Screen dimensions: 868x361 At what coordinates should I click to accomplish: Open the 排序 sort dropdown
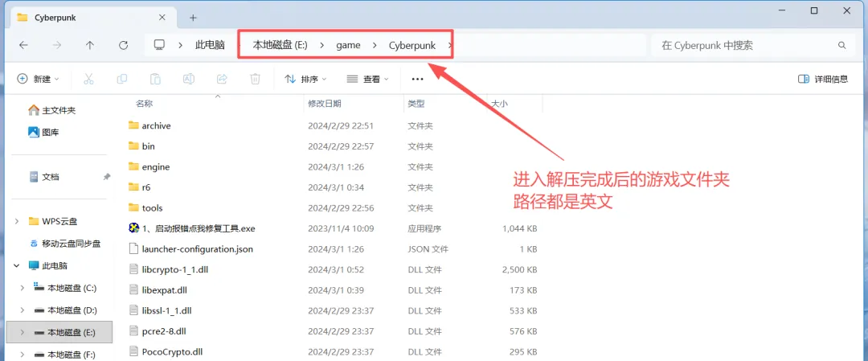point(305,79)
